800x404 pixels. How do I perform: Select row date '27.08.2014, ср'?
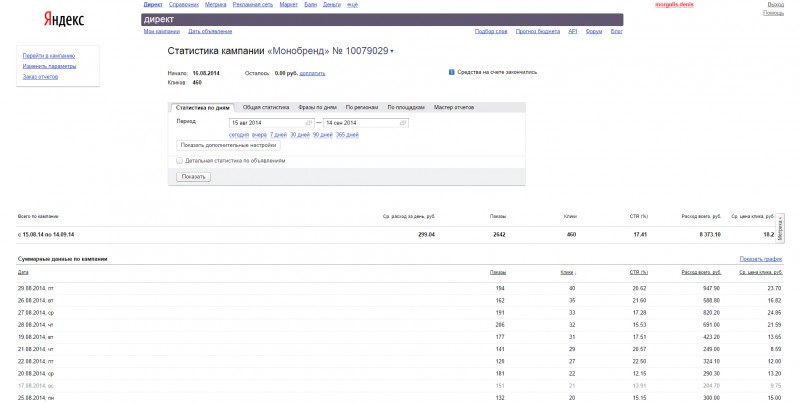tap(36, 313)
